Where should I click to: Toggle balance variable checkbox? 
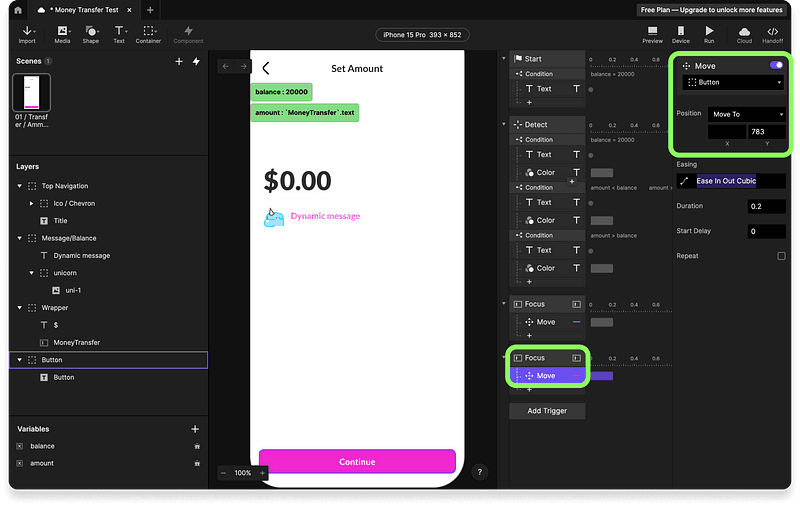19,446
